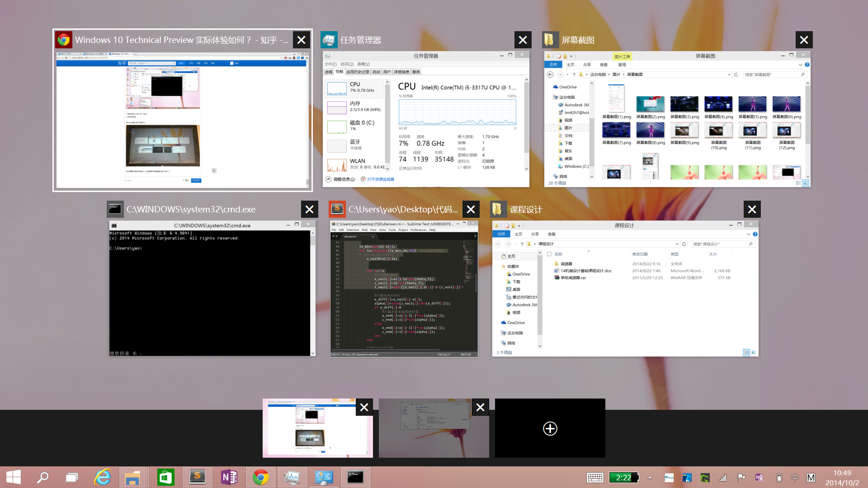Show the touch keyboard
The width and height of the screenshot is (868, 488).
point(595,478)
